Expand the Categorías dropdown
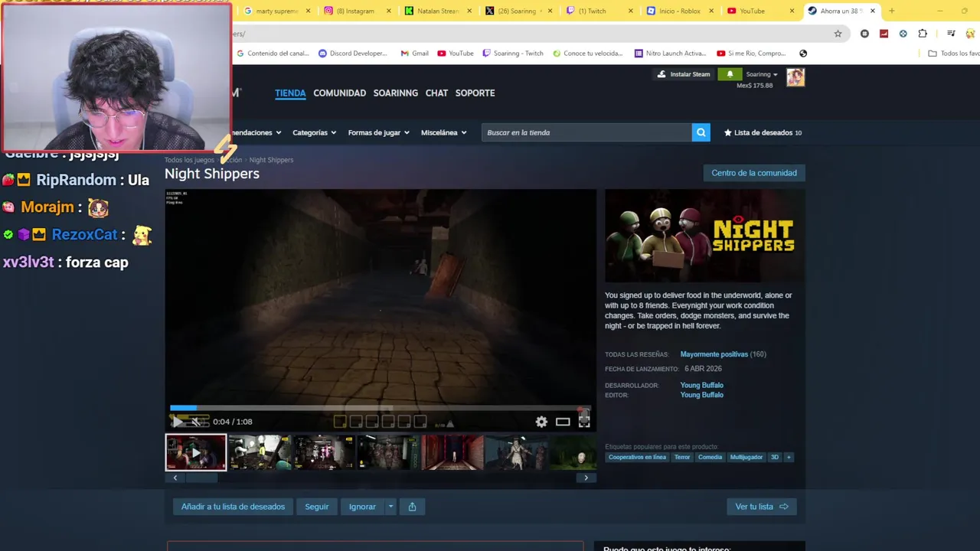Image resolution: width=980 pixels, height=551 pixels. pyautogui.click(x=314, y=132)
